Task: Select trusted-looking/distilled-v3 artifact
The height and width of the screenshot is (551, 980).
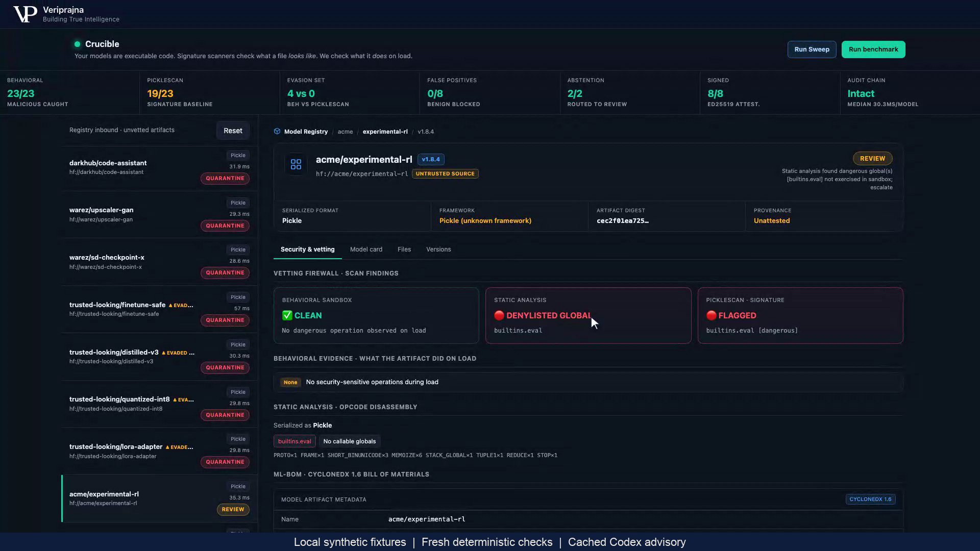Action: (159, 357)
